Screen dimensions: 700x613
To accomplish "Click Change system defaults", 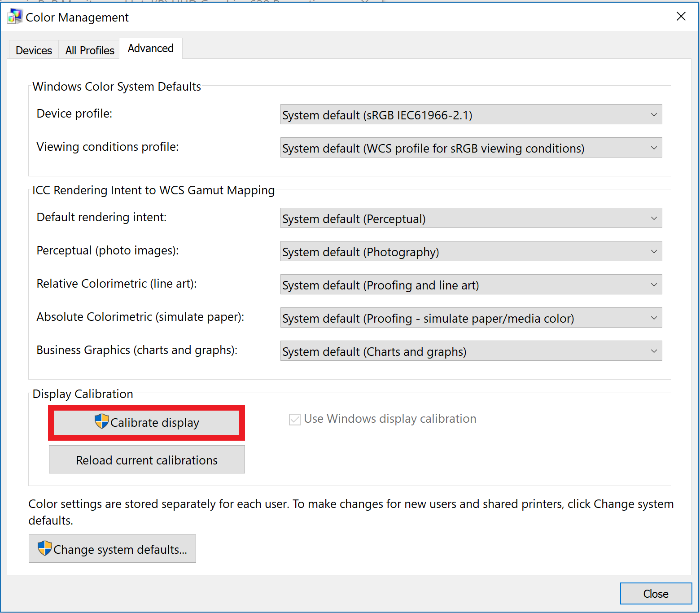I will [x=112, y=548].
